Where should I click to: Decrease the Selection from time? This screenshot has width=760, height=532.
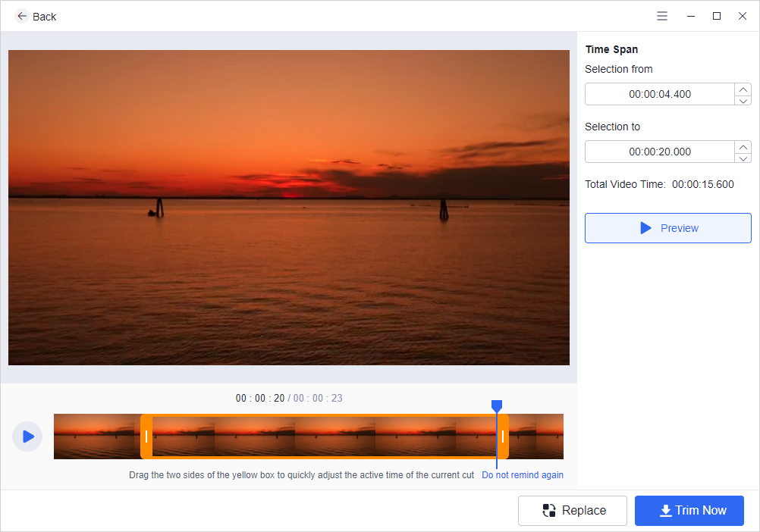coord(743,100)
